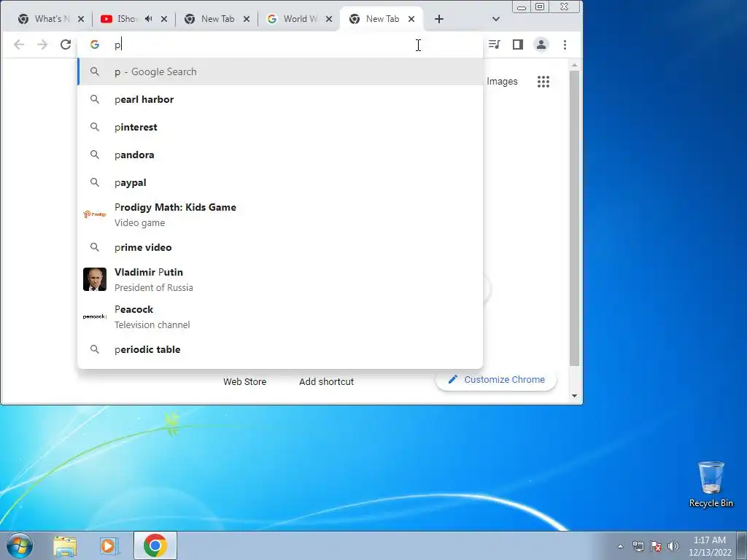The height and width of the screenshot is (560, 747).
Task: Open Windows Media Player from taskbar
Action: tap(109, 546)
